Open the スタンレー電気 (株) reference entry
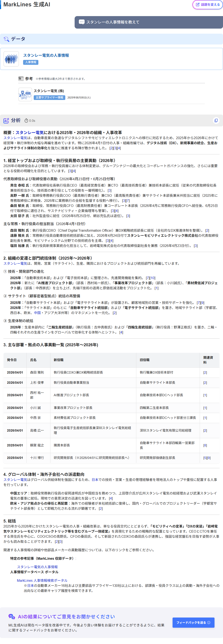 (x=49, y=91)
